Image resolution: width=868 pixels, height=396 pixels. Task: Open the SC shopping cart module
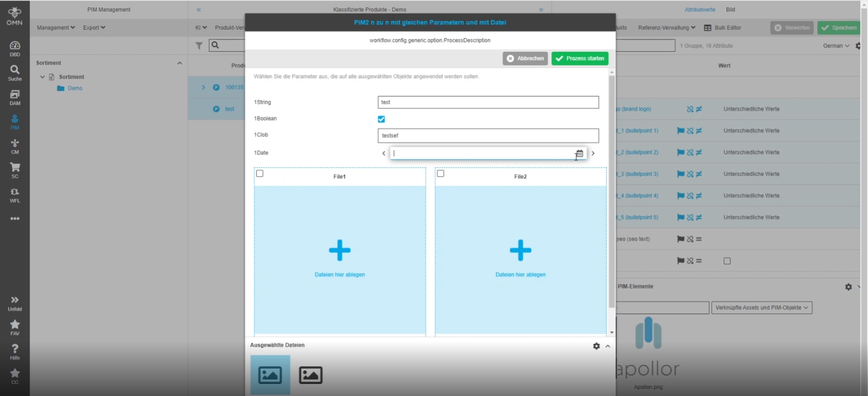[x=15, y=171]
